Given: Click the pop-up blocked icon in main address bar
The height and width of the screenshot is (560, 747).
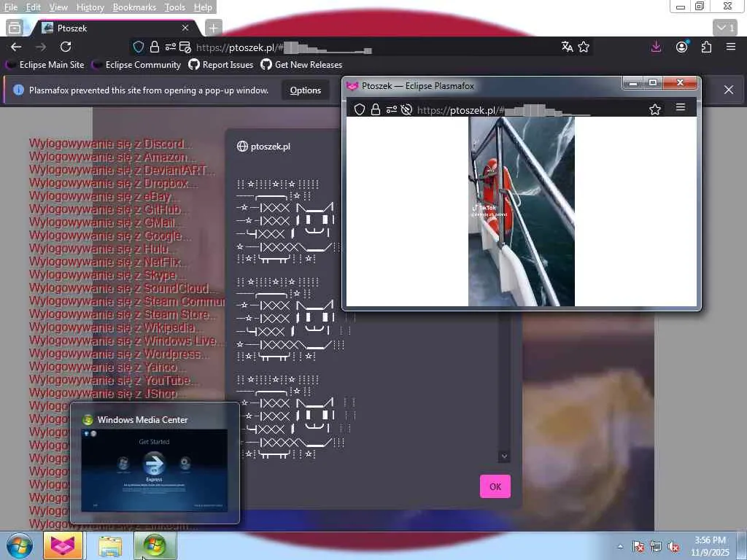Looking at the screenshot, I should (185, 47).
